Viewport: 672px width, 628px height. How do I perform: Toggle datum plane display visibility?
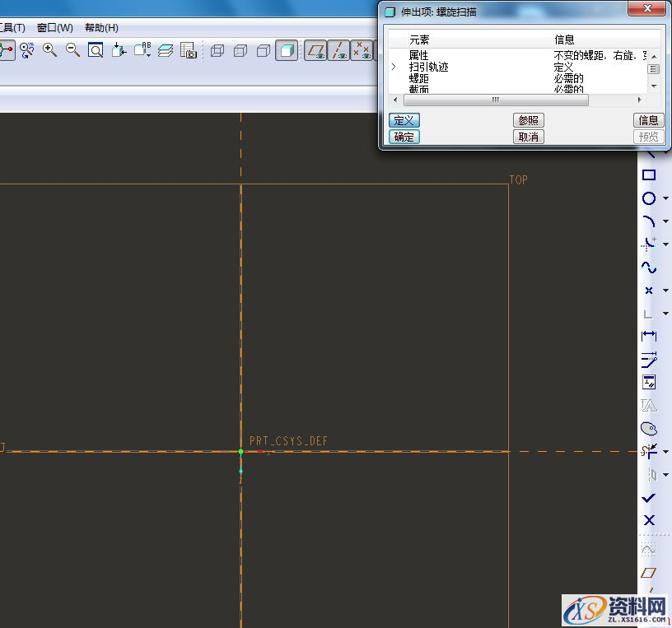coord(315,50)
